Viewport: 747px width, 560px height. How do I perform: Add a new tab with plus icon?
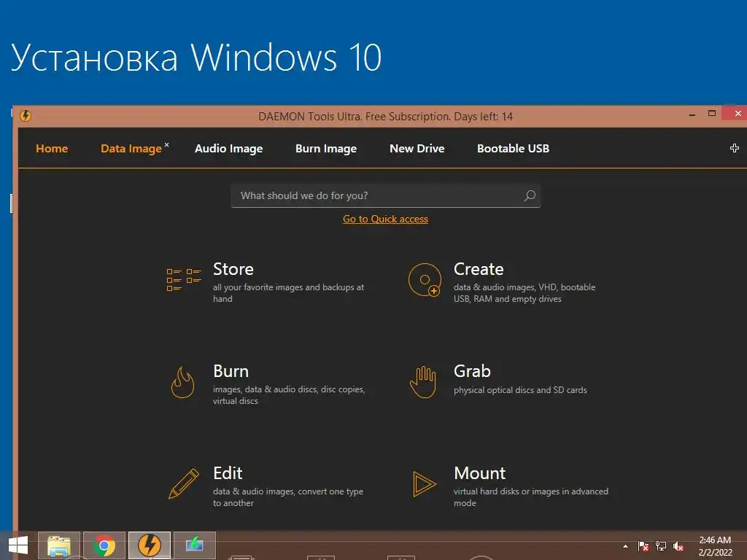coord(734,148)
